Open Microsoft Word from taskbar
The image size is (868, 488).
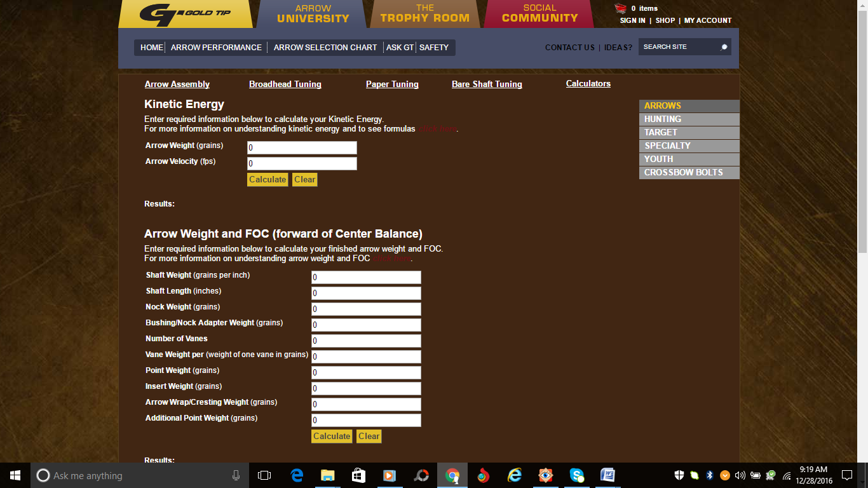pos(608,475)
